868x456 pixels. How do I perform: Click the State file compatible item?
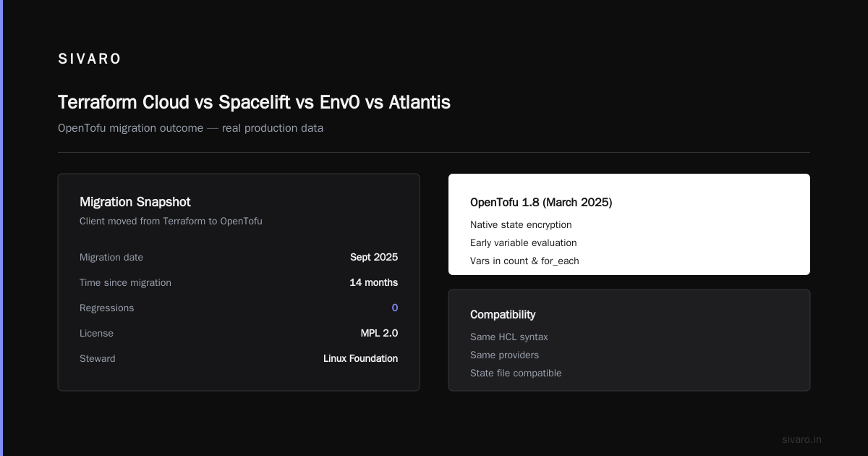coord(516,373)
